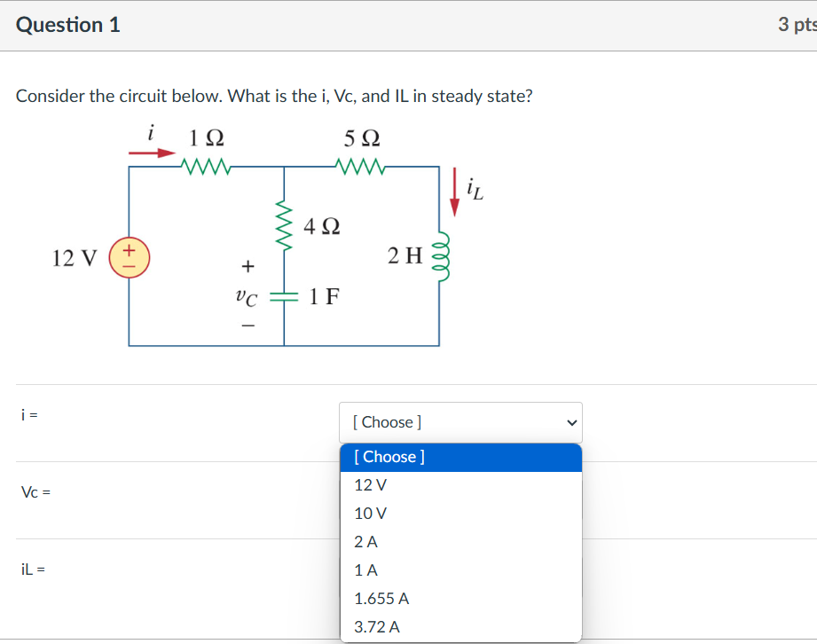Screen dimensions: 817x644
Task: Click the circuit diagram image
Action: pyautogui.click(x=284, y=240)
